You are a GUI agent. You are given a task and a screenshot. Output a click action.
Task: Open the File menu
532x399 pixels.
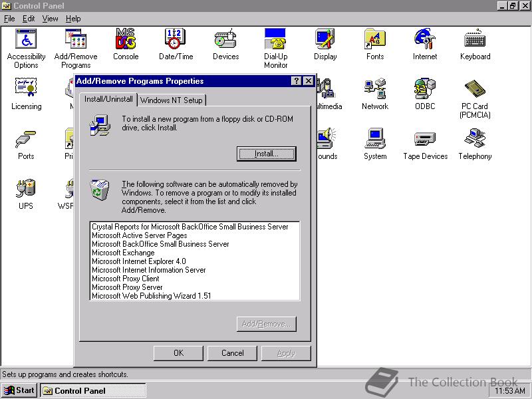coord(9,19)
